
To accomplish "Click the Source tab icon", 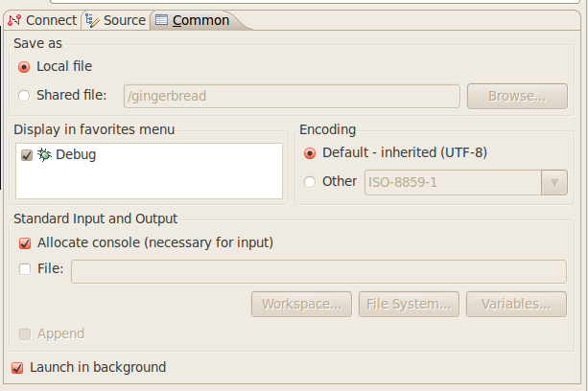I will point(91,20).
